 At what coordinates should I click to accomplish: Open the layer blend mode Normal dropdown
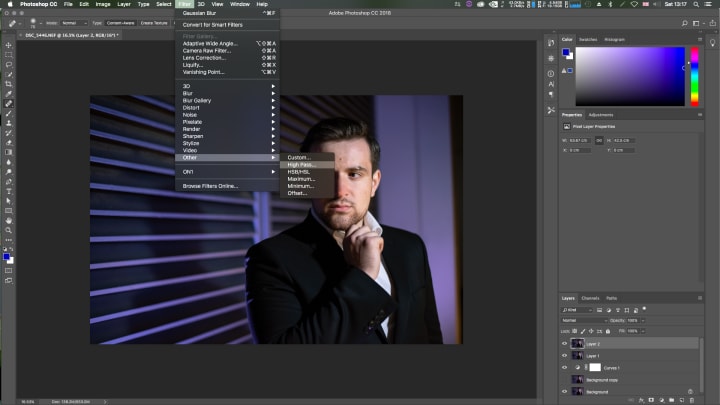pos(584,321)
